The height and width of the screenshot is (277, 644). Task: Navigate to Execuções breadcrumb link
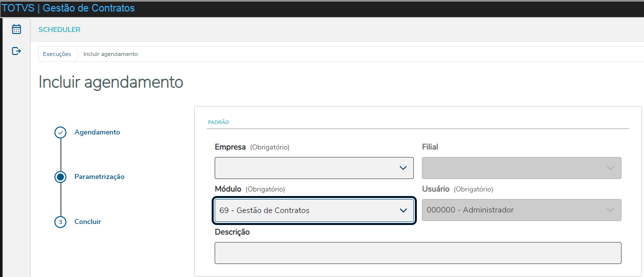[x=57, y=54]
